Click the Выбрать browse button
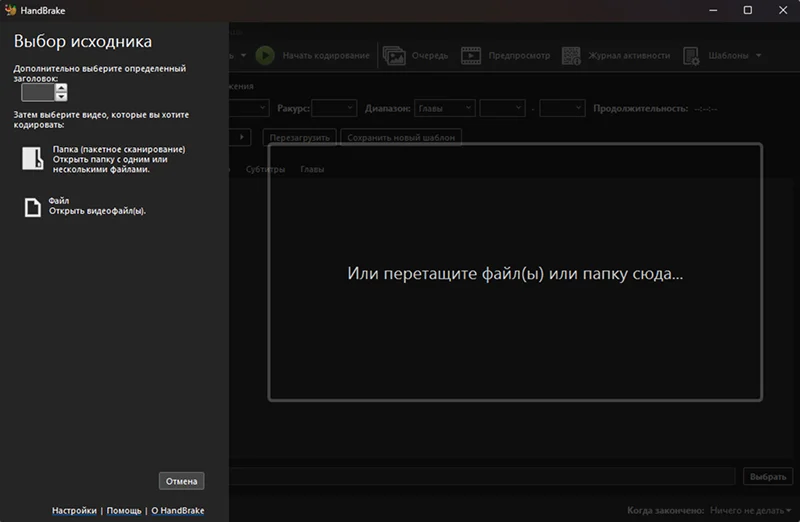Viewport: 800px width, 522px height. (768, 476)
